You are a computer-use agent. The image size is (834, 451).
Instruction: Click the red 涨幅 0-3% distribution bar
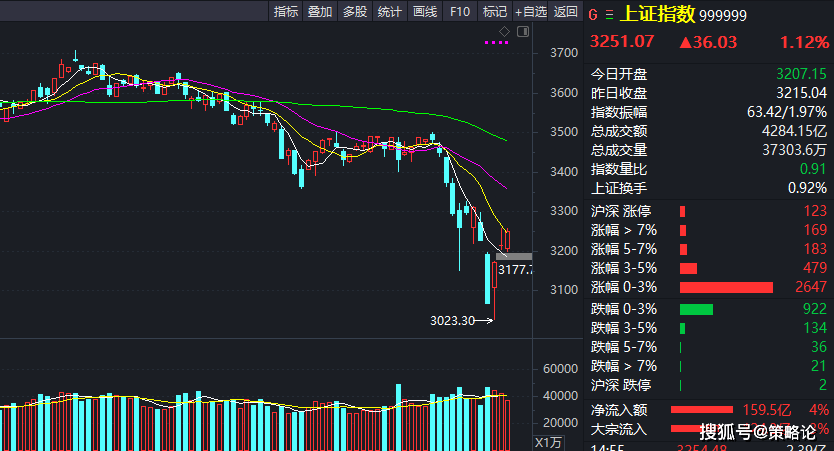point(726,288)
